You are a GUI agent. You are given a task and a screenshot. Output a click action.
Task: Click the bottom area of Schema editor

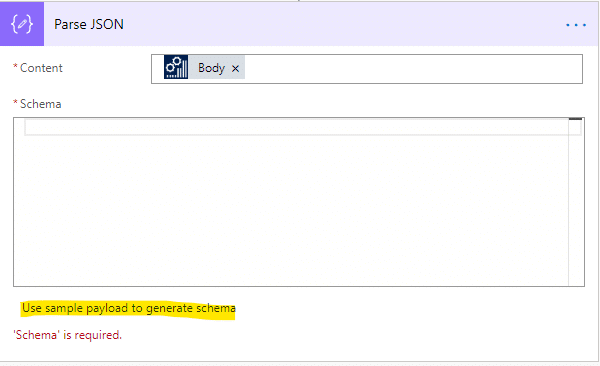pos(291,274)
